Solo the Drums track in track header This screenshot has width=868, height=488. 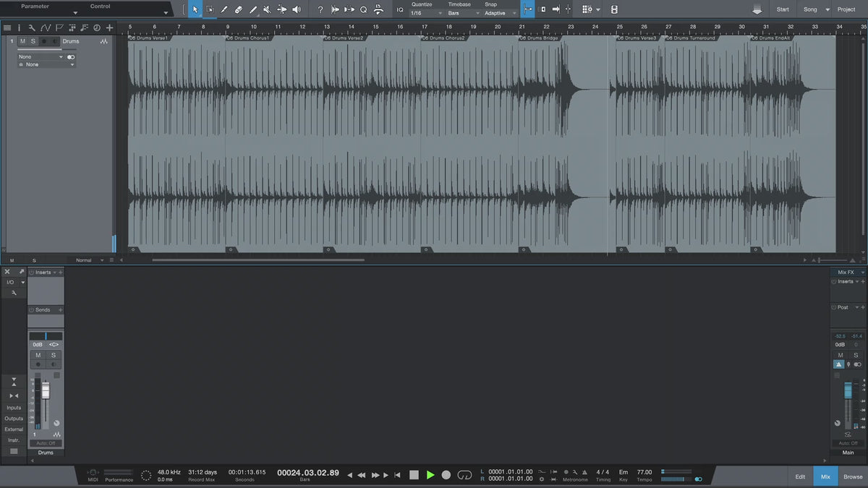click(x=33, y=41)
